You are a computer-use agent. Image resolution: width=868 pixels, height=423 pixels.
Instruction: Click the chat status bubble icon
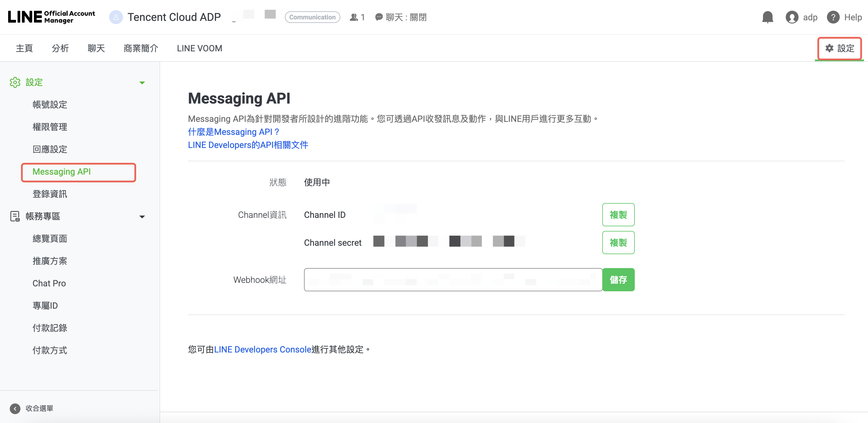coord(379,17)
